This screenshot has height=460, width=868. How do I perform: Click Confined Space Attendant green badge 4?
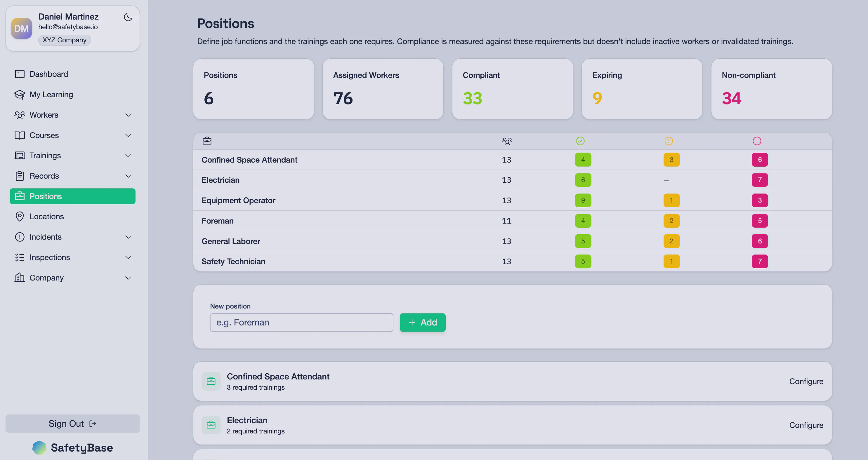coord(583,160)
